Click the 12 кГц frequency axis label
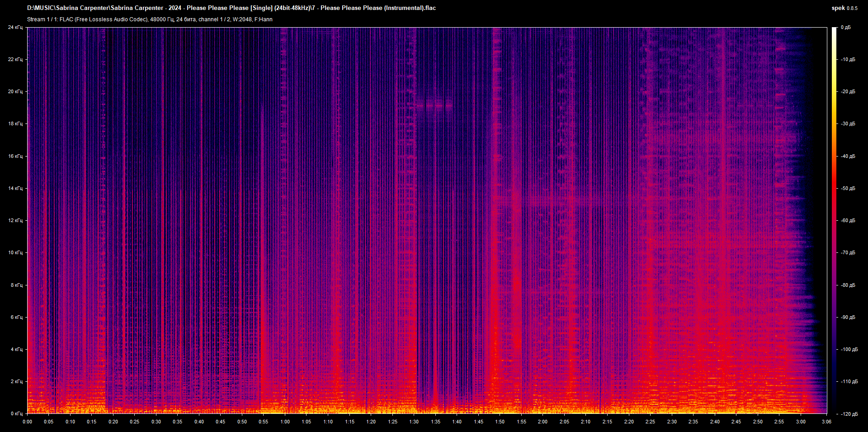This screenshot has height=432, width=868. coord(17,220)
